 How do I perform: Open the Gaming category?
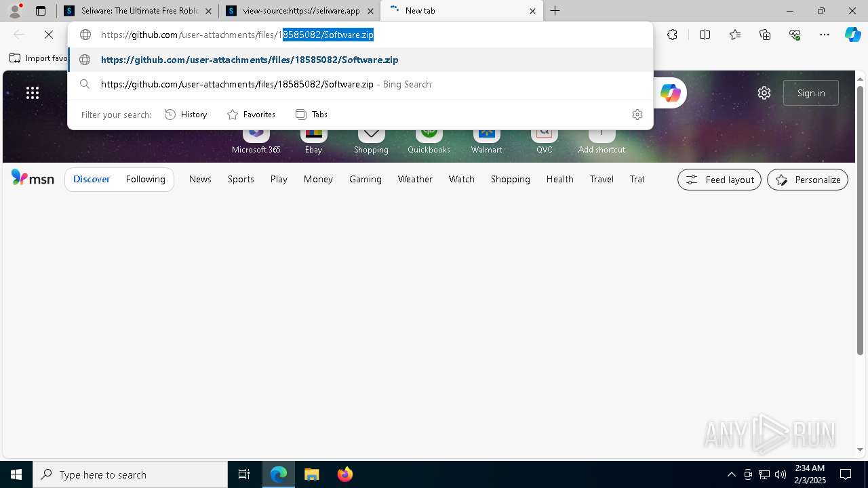(x=366, y=179)
